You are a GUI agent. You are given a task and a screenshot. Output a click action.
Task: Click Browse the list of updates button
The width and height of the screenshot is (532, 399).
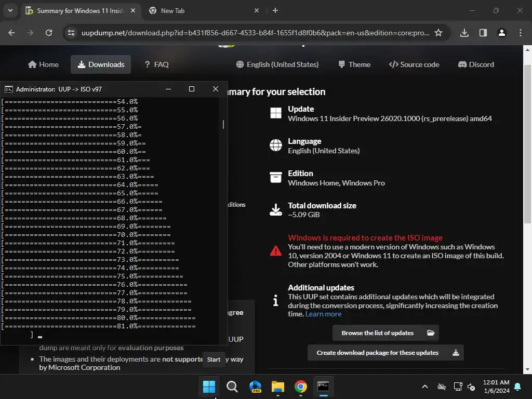coord(385,333)
